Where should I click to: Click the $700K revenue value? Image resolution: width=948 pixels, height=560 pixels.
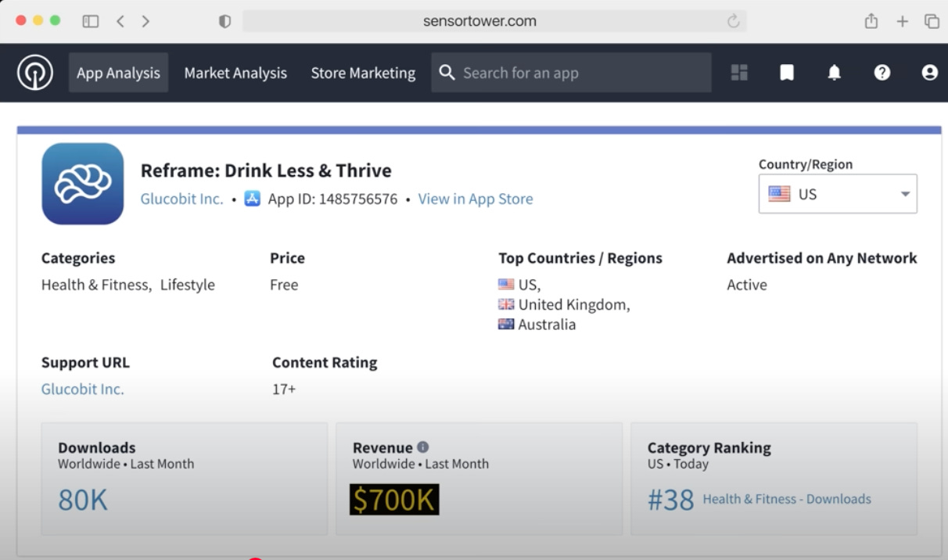click(x=394, y=500)
